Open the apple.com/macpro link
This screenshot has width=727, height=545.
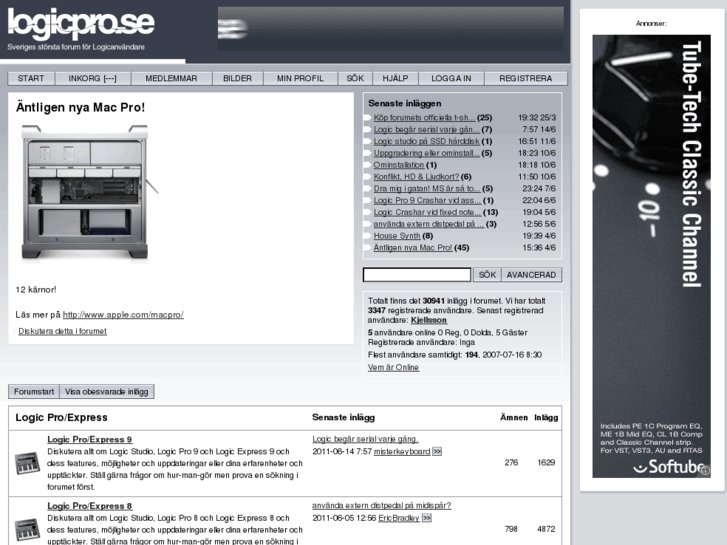coord(123,314)
